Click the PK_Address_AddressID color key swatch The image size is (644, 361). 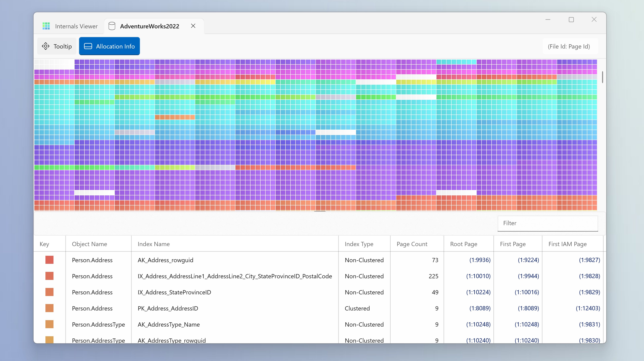pyautogui.click(x=49, y=308)
